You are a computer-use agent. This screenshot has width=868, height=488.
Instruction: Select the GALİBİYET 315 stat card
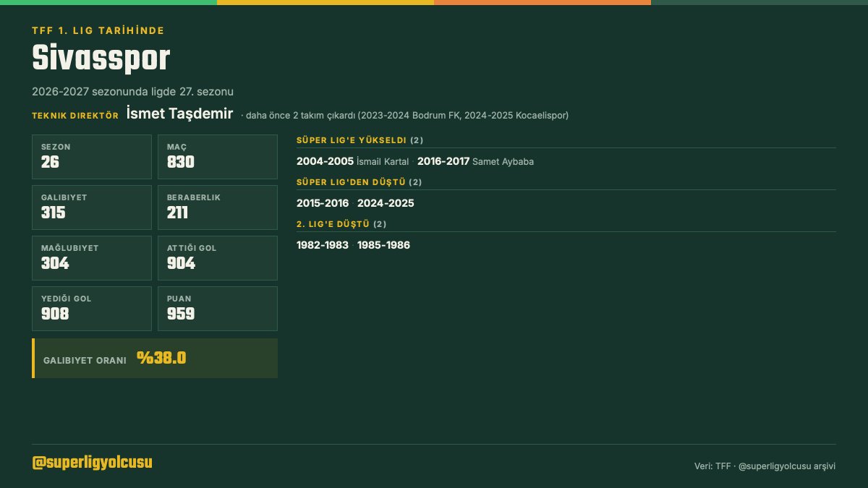[92, 207]
